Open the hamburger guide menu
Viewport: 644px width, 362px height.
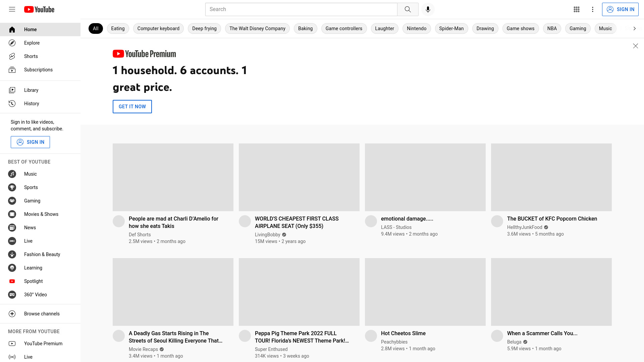pos(12,9)
